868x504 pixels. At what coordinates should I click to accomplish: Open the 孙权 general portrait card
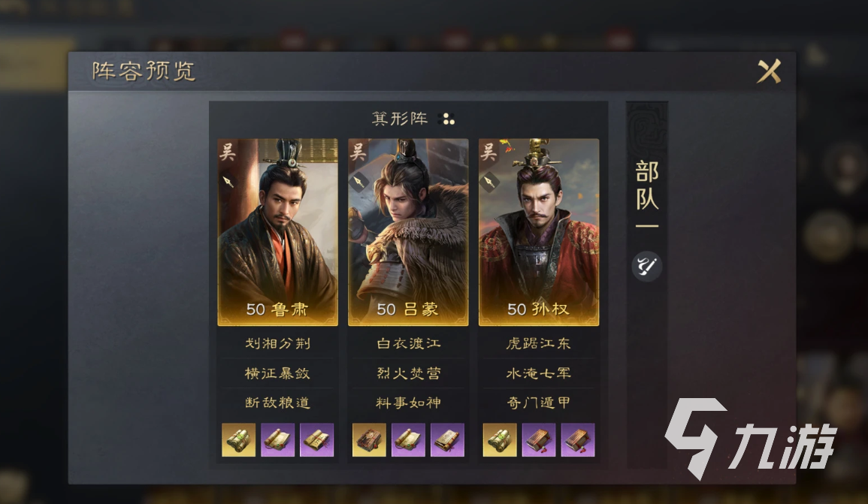pyautogui.click(x=539, y=232)
